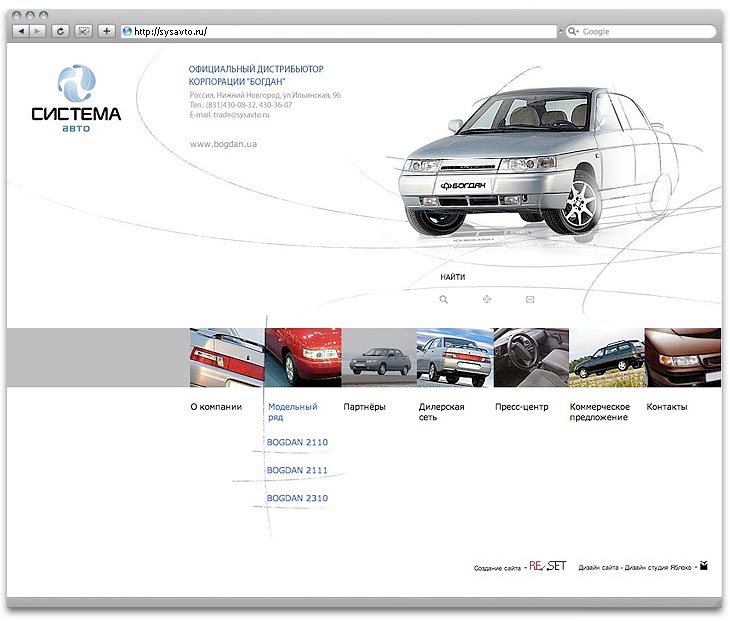Screen dimensions: 730x621
Task: Click the Официальный дистрибьютор корпорации Богдан heading
Action: (256, 75)
